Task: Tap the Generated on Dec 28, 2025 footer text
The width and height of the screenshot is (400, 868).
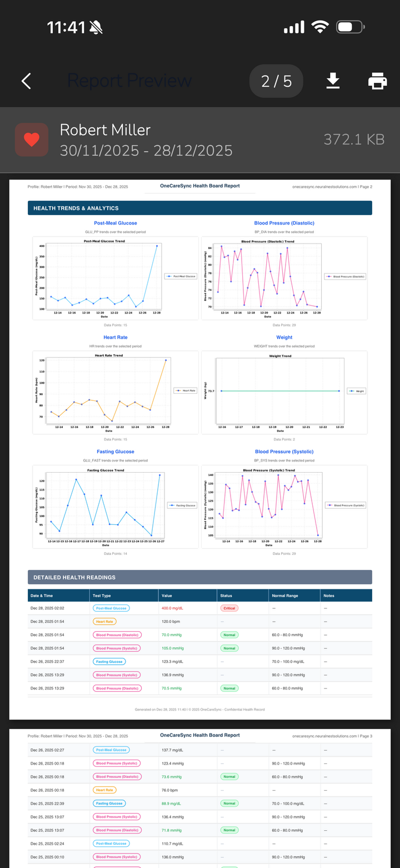Action: [200, 709]
